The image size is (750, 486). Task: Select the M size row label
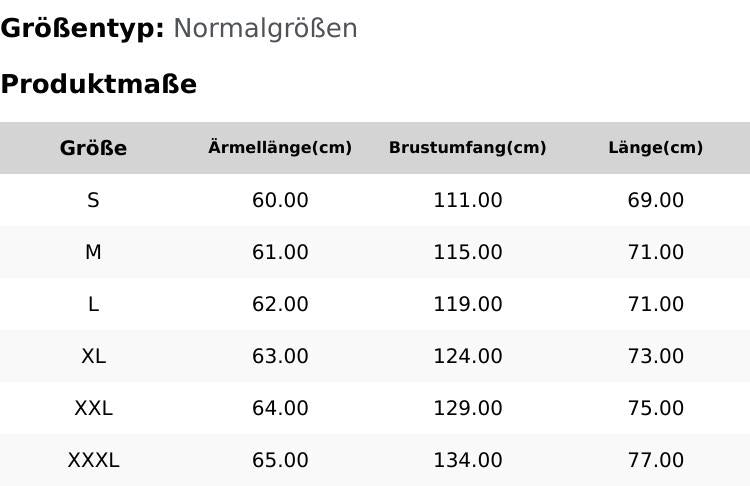point(93,252)
